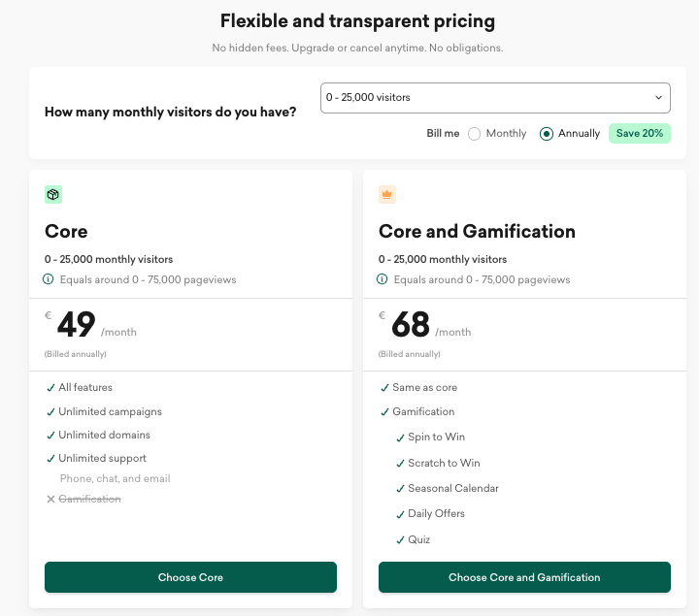Click the Daily Offers feature item
This screenshot has height=616, width=699.
(x=436, y=513)
